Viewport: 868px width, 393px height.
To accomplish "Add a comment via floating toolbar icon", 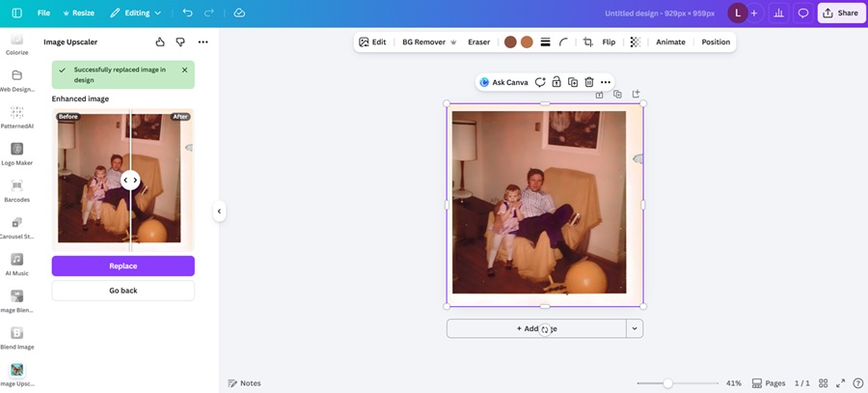I will (540, 82).
